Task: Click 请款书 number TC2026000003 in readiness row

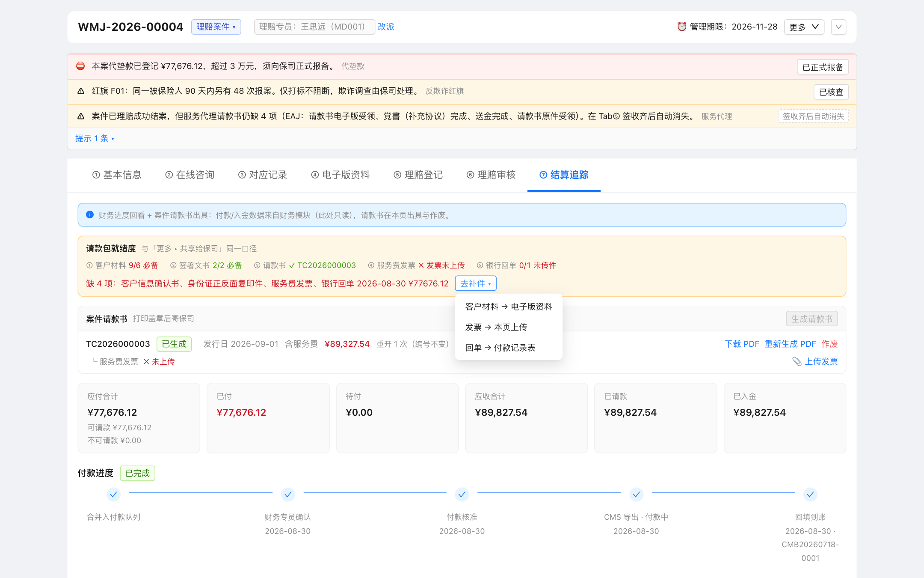Action: (326, 265)
